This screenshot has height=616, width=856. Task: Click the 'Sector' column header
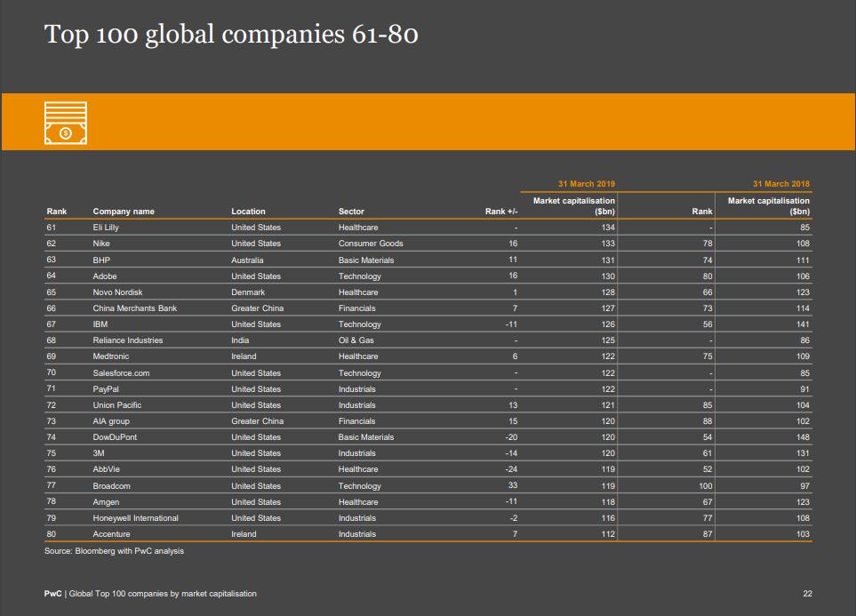pos(351,212)
